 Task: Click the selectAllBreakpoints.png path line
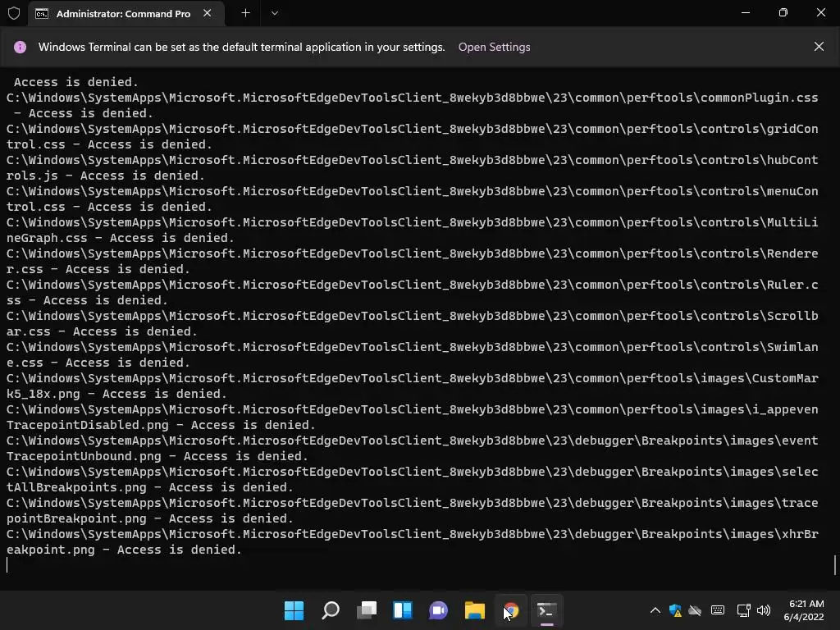pyautogui.click(x=412, y=479)
